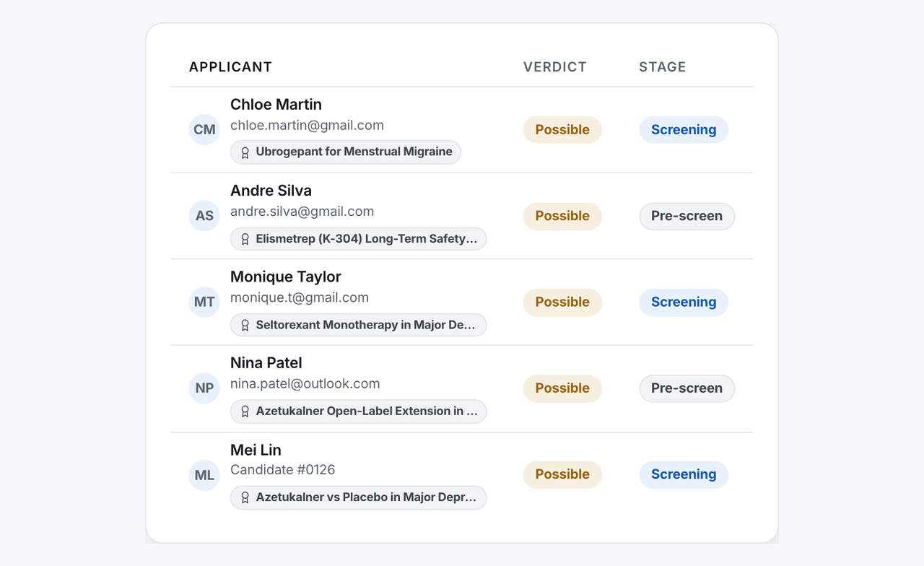Open the Azetukalner vs Placebo trial chip
This screenshot has height=566, width=924.
click(359, 497)
